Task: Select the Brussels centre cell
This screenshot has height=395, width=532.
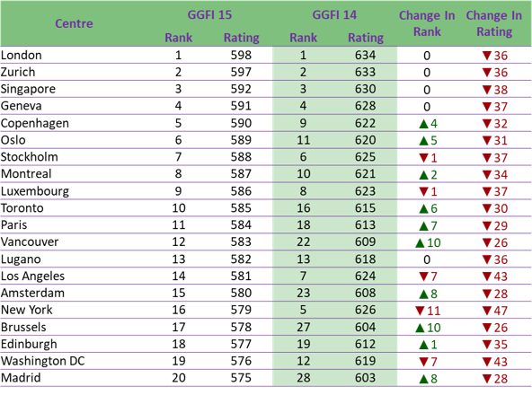Action: click(x=23, y=327)
